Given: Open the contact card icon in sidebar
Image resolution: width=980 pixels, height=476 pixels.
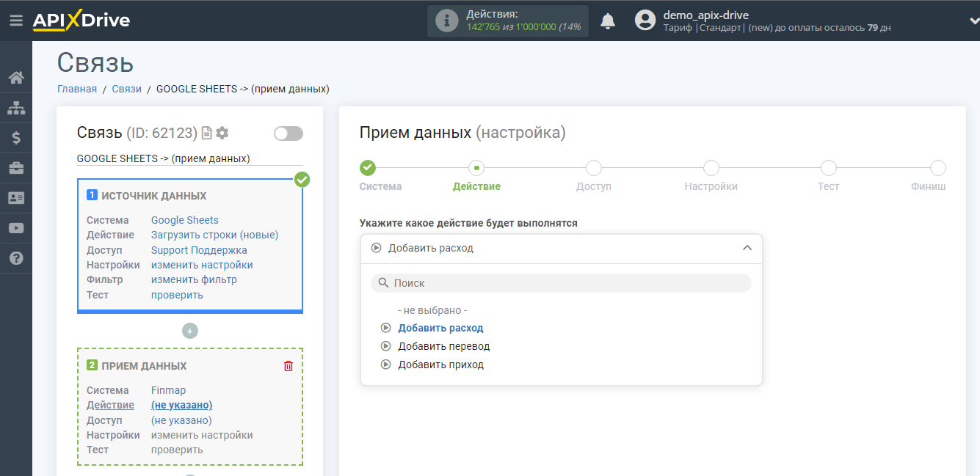Looking at the screenshot, I should coord(16,198).
